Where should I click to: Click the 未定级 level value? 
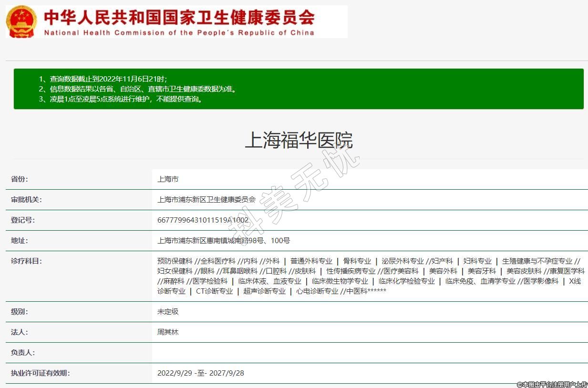tap(168, 312)
